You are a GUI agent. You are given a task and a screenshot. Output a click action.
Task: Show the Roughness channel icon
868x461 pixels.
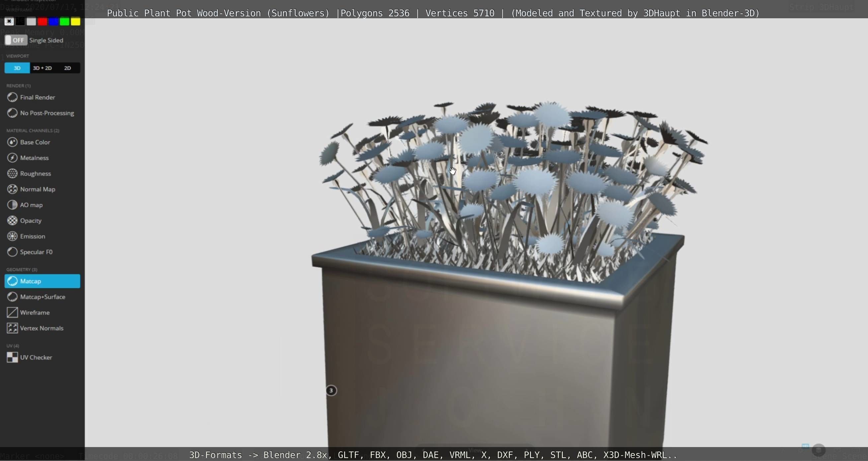click(13, 173)
